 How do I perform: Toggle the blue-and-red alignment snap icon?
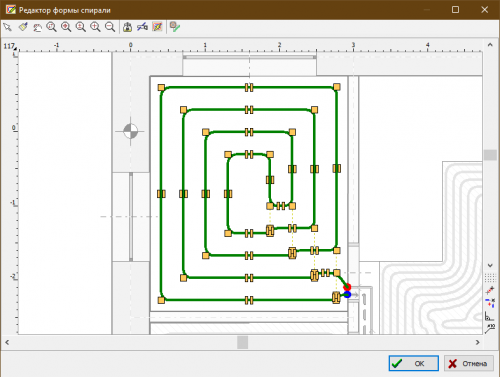tap(490, 303)
